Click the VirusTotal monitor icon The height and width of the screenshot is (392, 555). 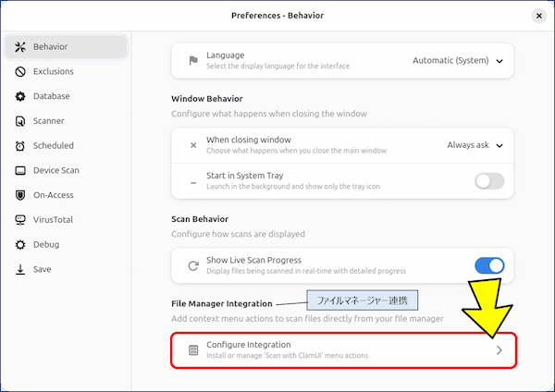click(20, 220)
